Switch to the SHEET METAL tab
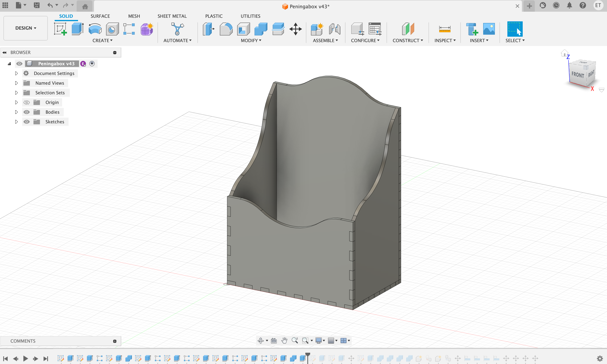This screenshot has height=364, width=607. click(172, 16)
